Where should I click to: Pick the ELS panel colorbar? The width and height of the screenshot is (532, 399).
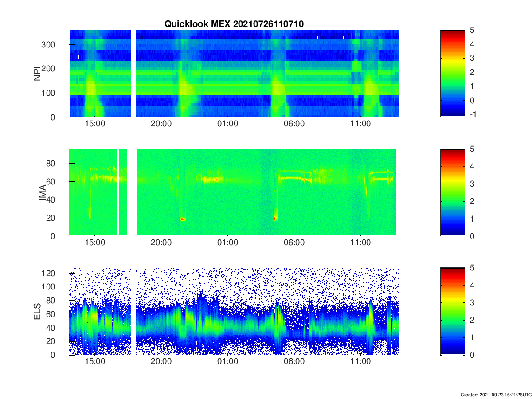452,311
